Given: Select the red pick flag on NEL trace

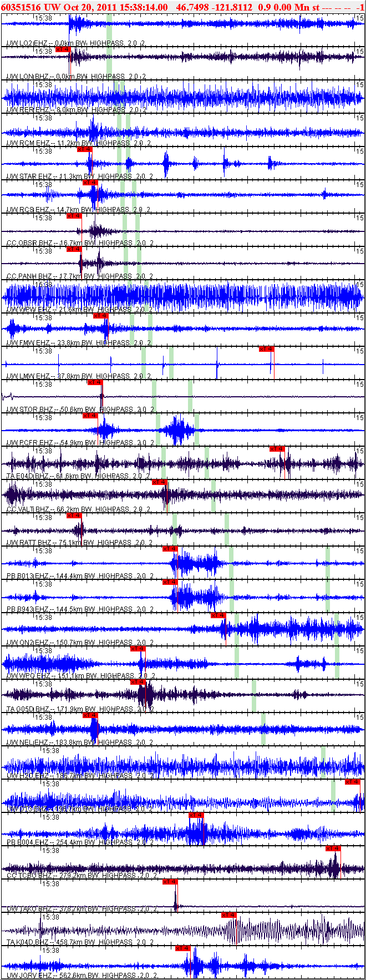Looking at the screenshot, I should point(90,715).
